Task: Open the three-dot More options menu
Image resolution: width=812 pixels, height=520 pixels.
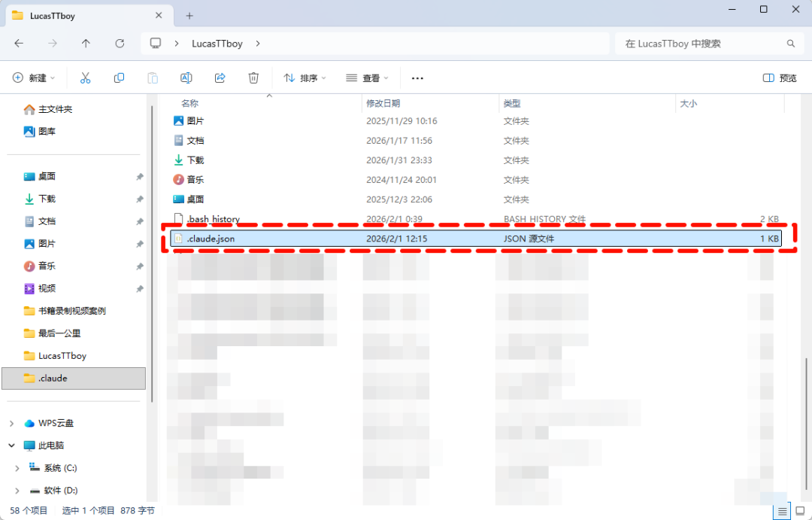Action: 417,78
